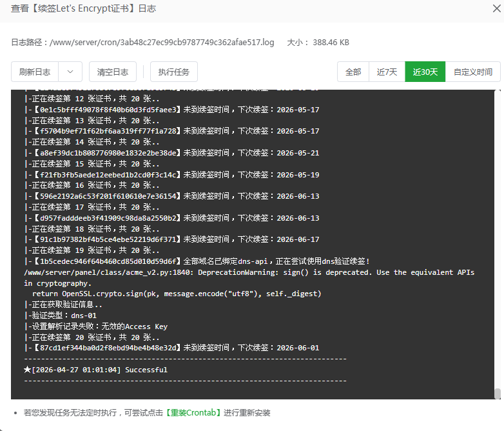Click the 执行任务 button
This screenshot has height=431, width=504.
[x=173, y=72]
